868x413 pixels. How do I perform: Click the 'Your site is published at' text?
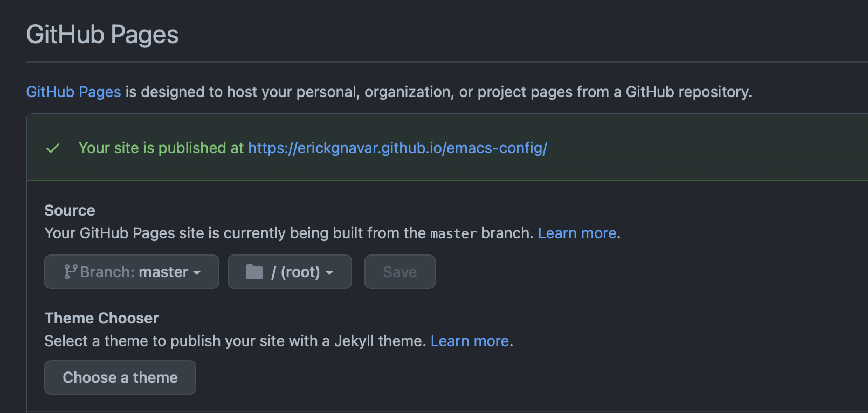coord(161,148)
